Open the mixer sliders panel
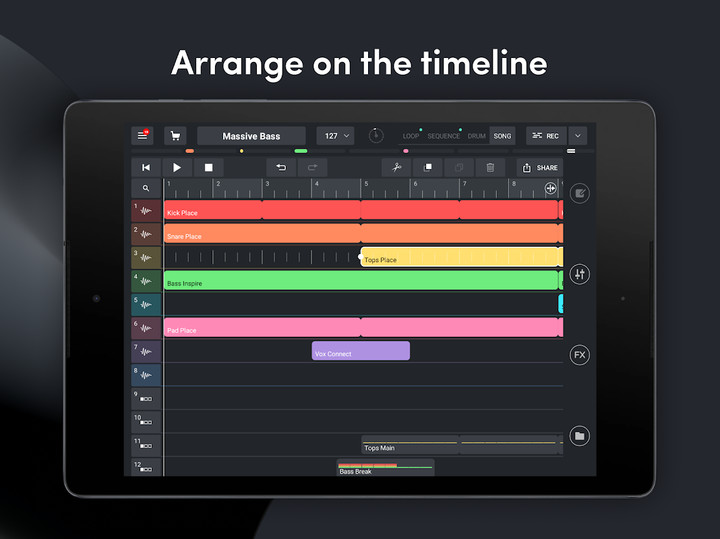The height and width of the screenshot is (539, 720). click(579, 274)
